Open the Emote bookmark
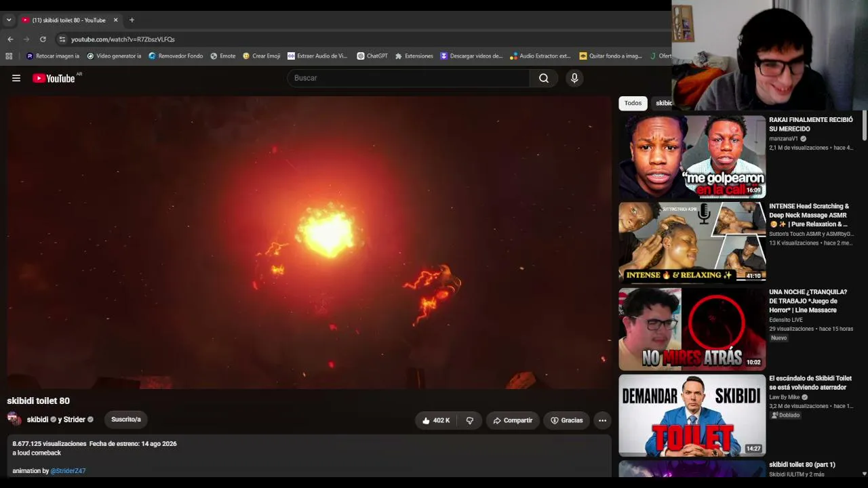Screen dimensions: 868x488 pyautogui.click(x=223, y=56)
